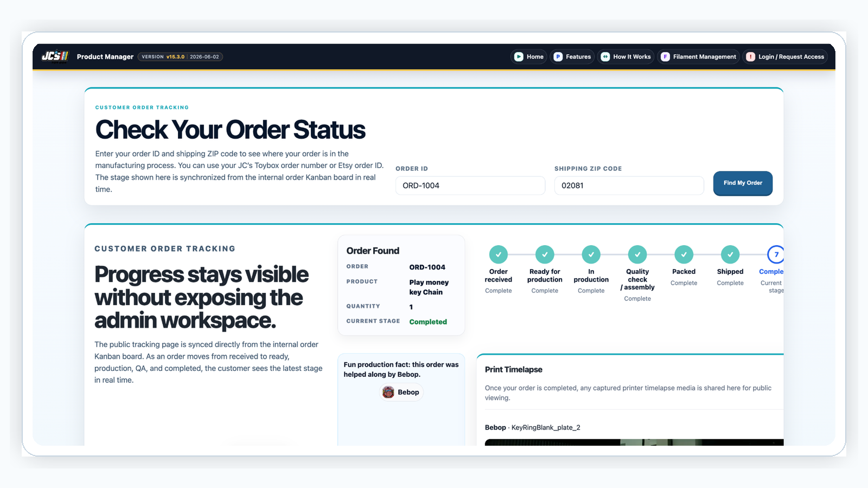
Task: Click the ORD-1004 order value
Action: click(x=427, y=267)
